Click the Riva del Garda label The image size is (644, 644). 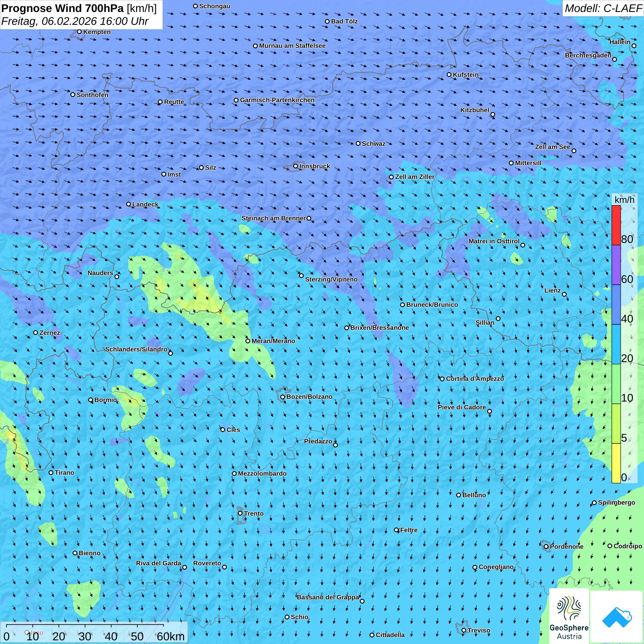(159, 563)
